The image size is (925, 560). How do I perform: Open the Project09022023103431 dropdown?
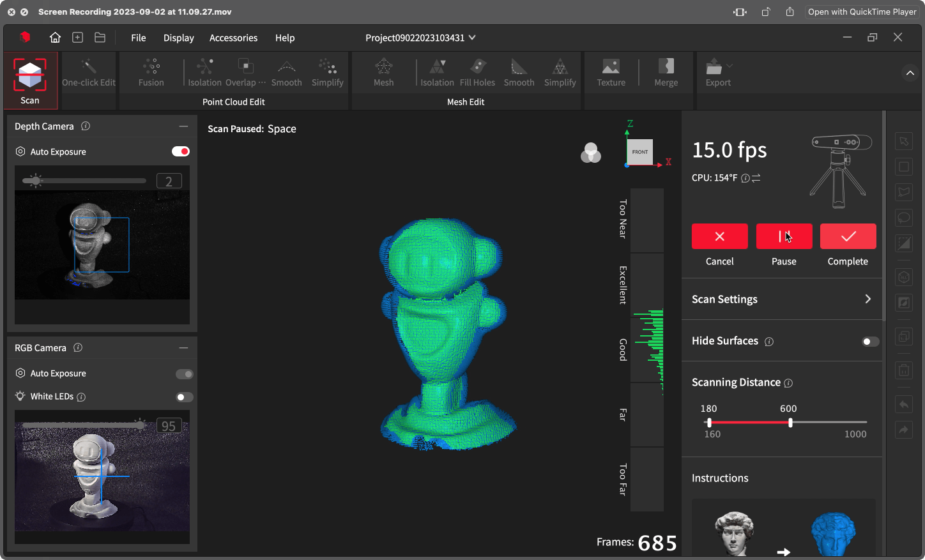pyautogui.click(x=421, y=38)
